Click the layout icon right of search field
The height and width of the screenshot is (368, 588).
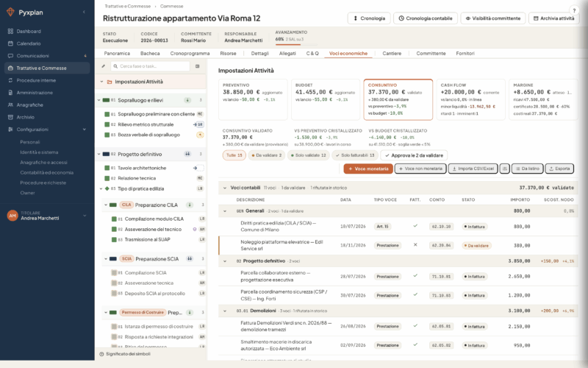(197, 66)
